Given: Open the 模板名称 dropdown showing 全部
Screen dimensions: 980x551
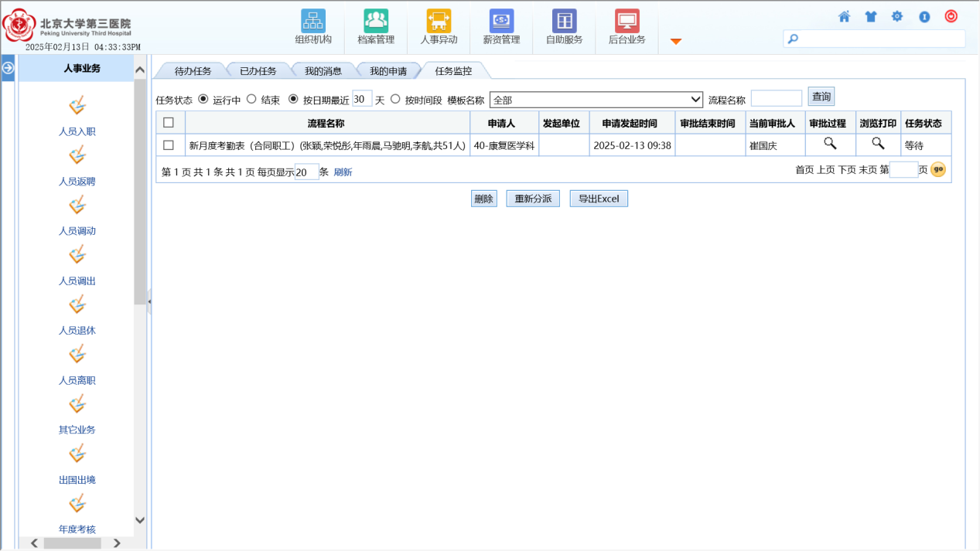Looking at the screenshot, I should [596, 100].
